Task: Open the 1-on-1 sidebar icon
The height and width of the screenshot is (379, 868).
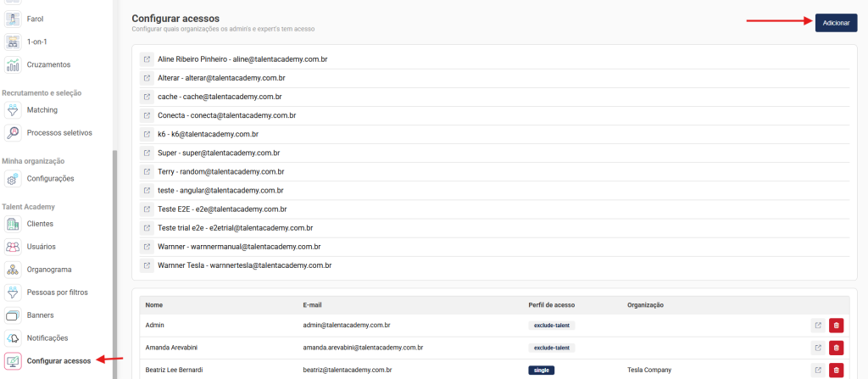Action: pos(14,41)
